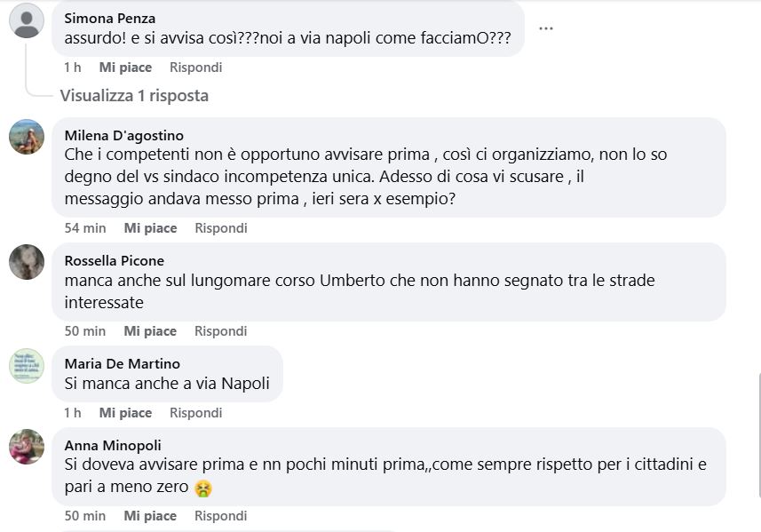Viewport: 761px width, 532px height.
Task: Open the Anna Minopoli name link
Action: tap(113, 445)
